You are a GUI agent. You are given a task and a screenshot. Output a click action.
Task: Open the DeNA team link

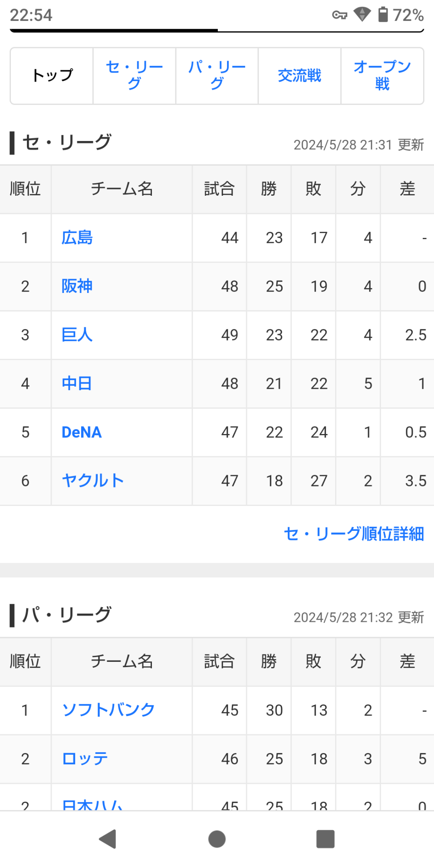coord(82,432)
